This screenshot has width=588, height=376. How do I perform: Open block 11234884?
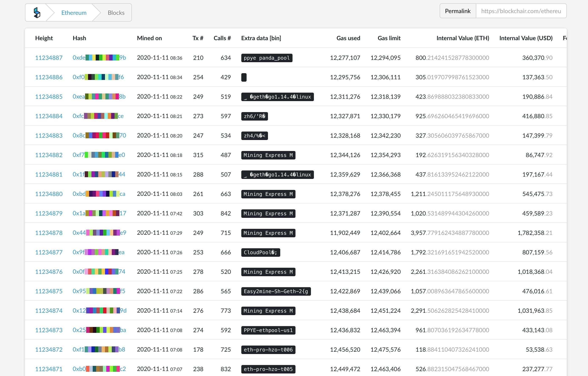coord(49,116)
